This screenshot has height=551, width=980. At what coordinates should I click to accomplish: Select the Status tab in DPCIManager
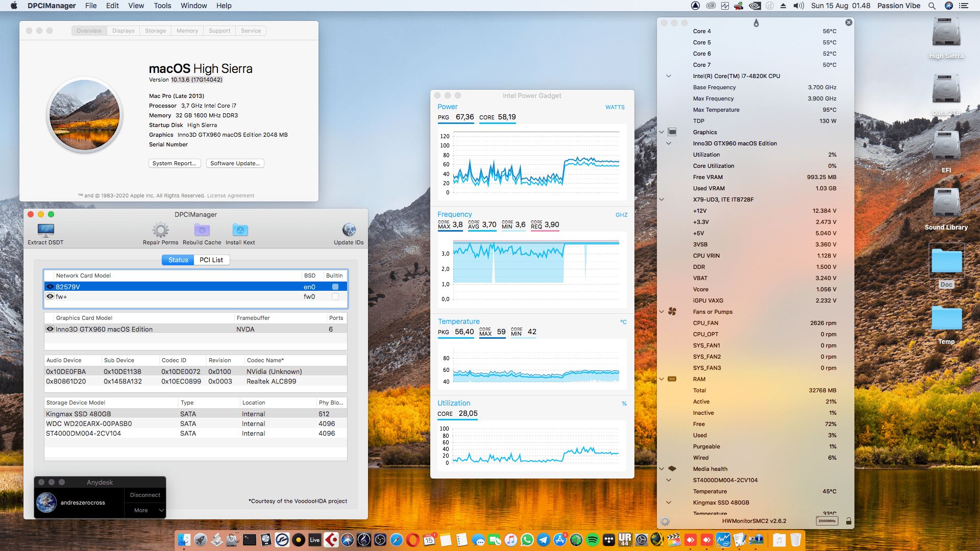point(178,260)
